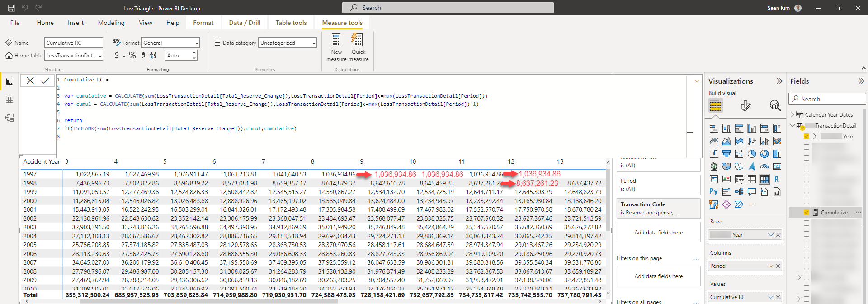Image resolution: width=868 pixels, height=304 pixels.
Task: Switch to Model view in left sidebar
Action: tap(9, 118)
